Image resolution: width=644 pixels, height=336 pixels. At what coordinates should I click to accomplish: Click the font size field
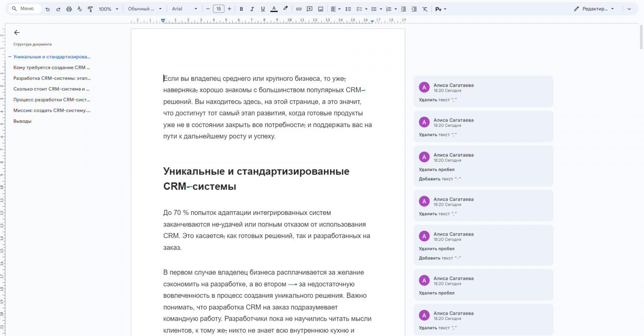point(219,9)
